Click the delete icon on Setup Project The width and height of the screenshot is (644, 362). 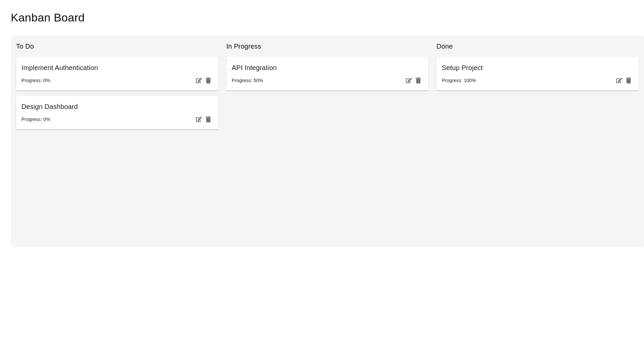[628, 80]
